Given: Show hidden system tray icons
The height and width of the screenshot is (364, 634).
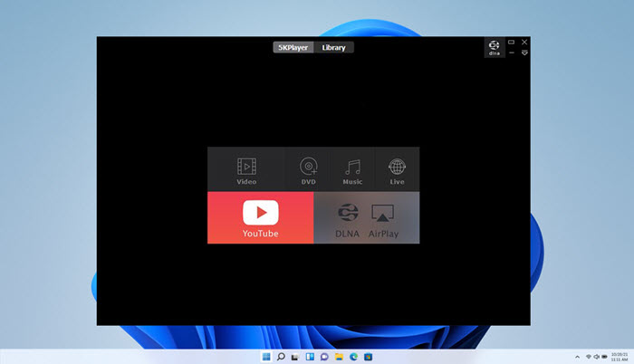Looking at the screenshot, I should click(577, 357).
